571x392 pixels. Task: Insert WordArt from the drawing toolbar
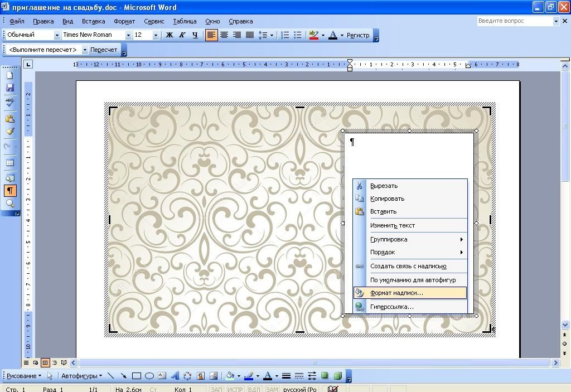175,376
